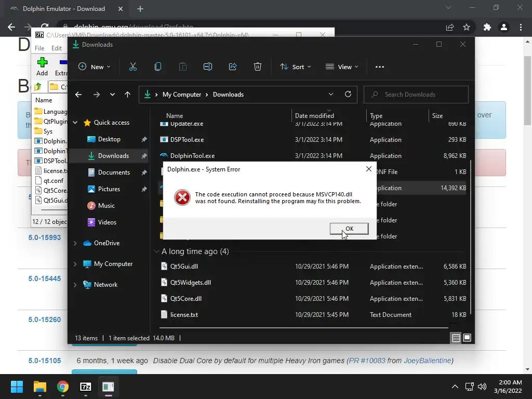Click the Add button in 7-Zip window

42,66
